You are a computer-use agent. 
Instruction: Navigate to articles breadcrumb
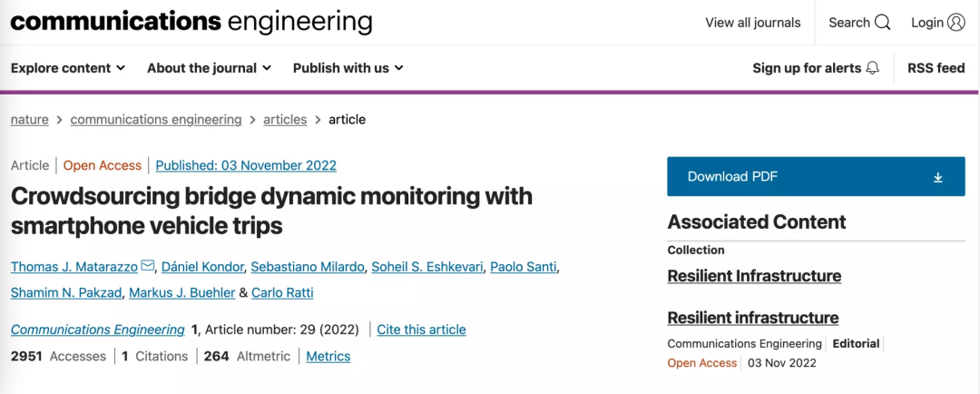(x=285, y=120)
